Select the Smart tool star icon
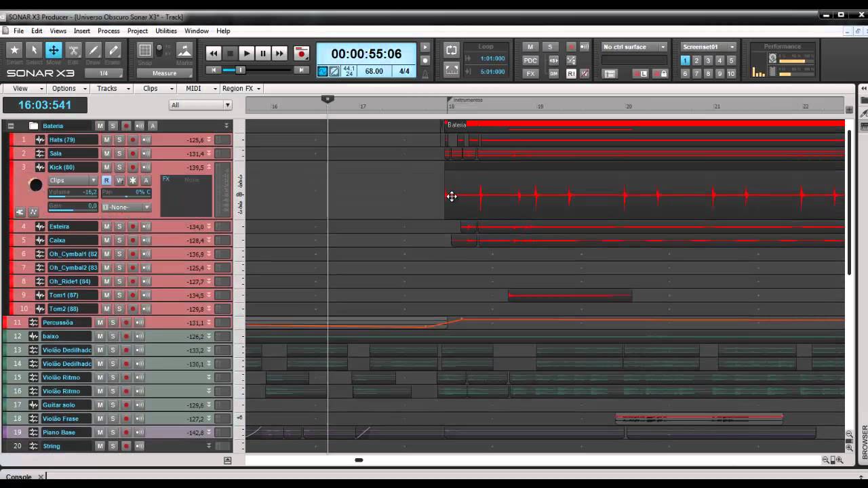The height and width of the screenshot is (488, 868). click(x=14, y=50)
